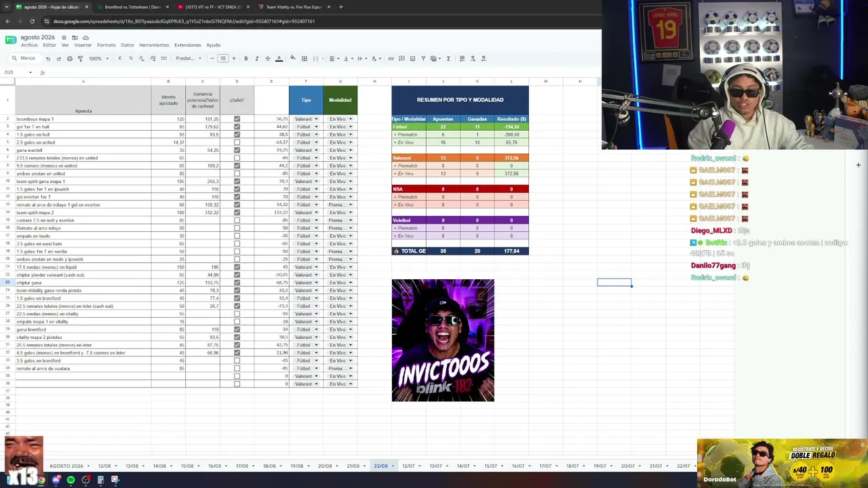Toggle strikethrough formatting
The height and width of the screenshot is (488, 868).
click(x=267, y=58)
